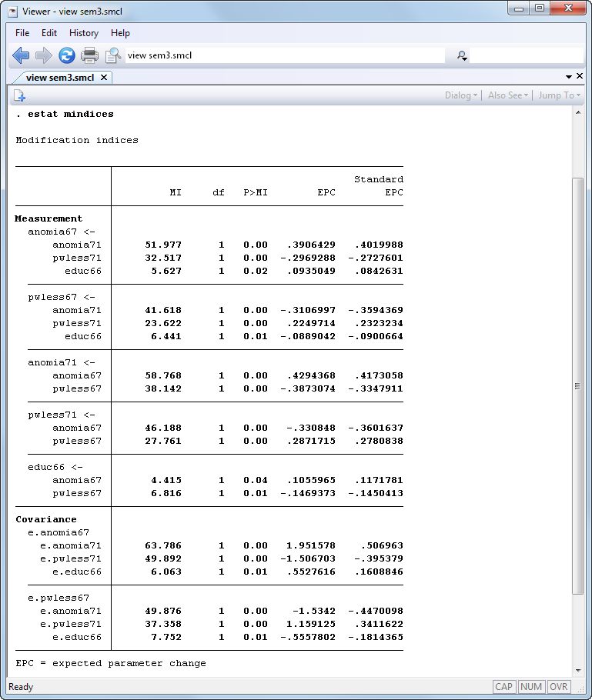This screenshot has width=592, height=700.
Task: Click the 'e.pwless67' covariance group label
Action: coord(59,598)
